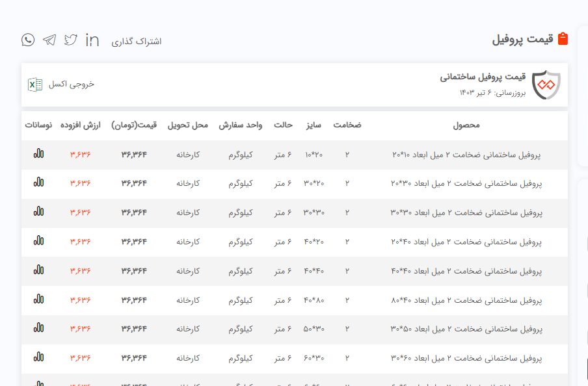Open product پروفیل ساختمانی ابعاد 10*20 link

(x=466, y=155)
